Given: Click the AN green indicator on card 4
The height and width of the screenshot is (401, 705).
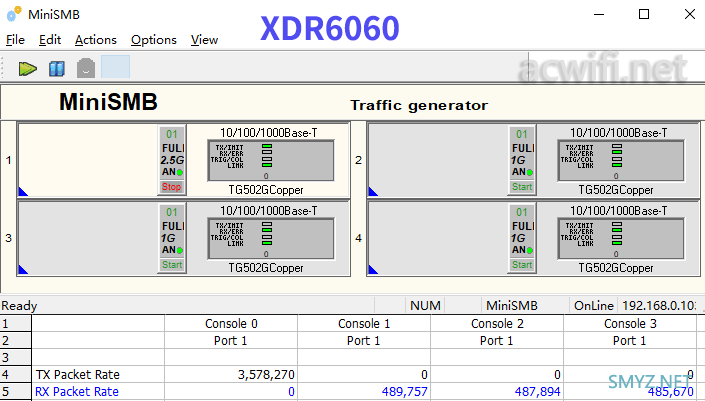Looking at the screenshot, I should click(530, 250).
